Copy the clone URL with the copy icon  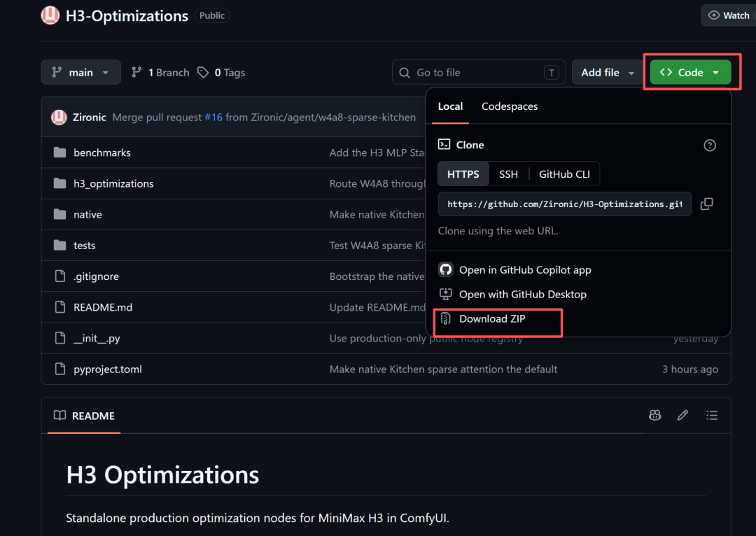pyautogui.click(x=706, y=204)
